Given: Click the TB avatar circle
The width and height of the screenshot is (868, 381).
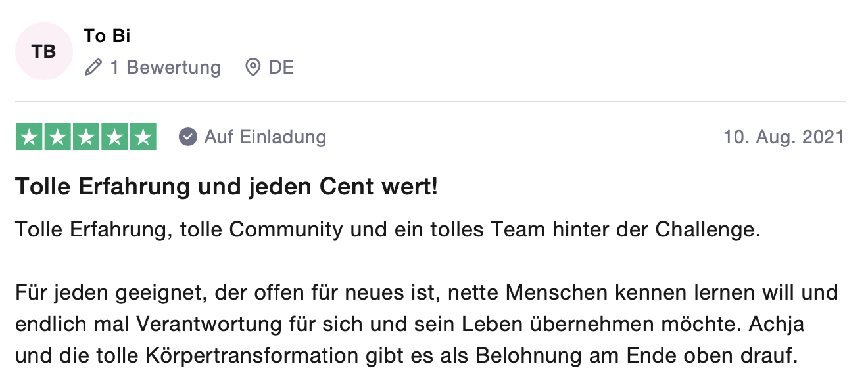Looking at the screenshot, I should coord(44,51).
